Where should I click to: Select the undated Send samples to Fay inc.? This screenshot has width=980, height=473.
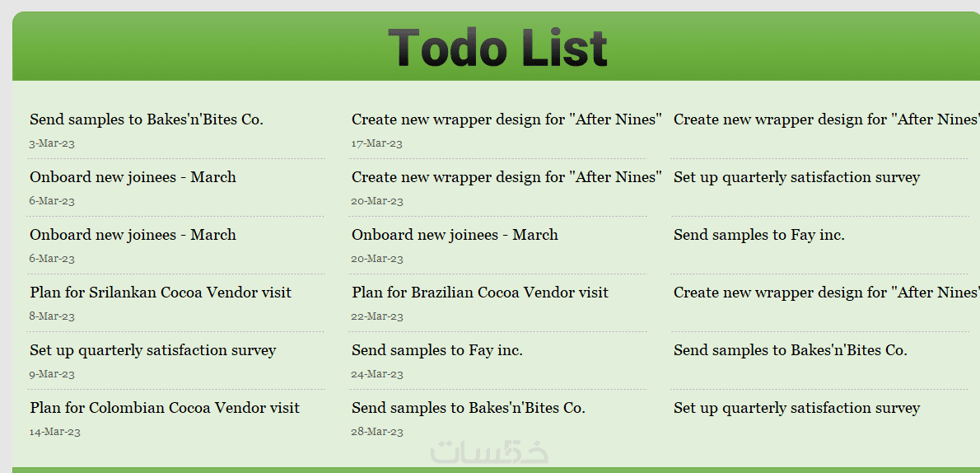(759, 236)
